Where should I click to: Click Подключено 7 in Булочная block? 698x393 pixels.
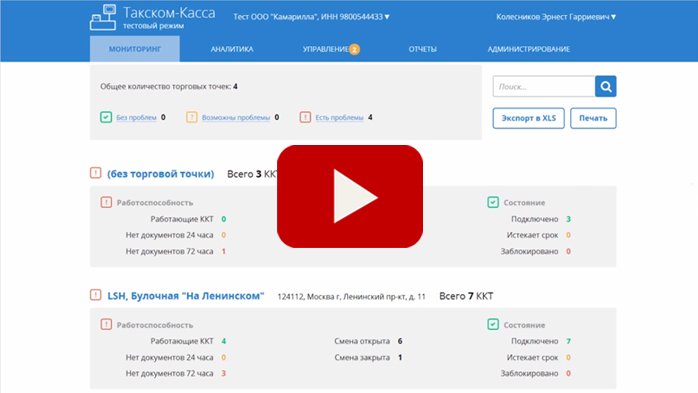tap(541, 341)
